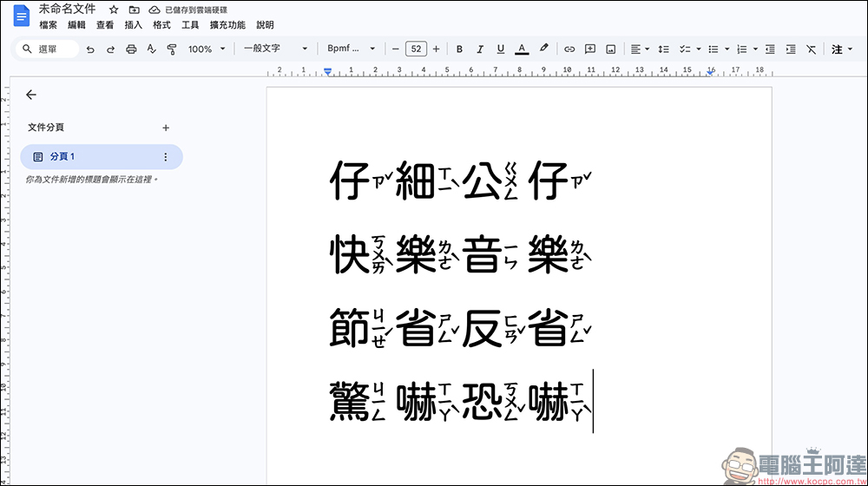
Task: Increase paragraph indent
Action: coord(791,49)
